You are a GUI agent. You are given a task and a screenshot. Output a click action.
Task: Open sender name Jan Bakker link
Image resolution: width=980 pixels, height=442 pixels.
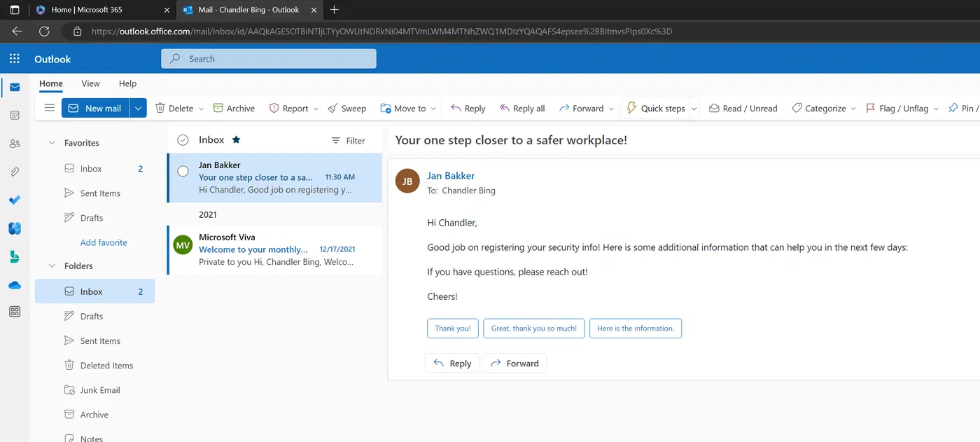tap(451, 176)
